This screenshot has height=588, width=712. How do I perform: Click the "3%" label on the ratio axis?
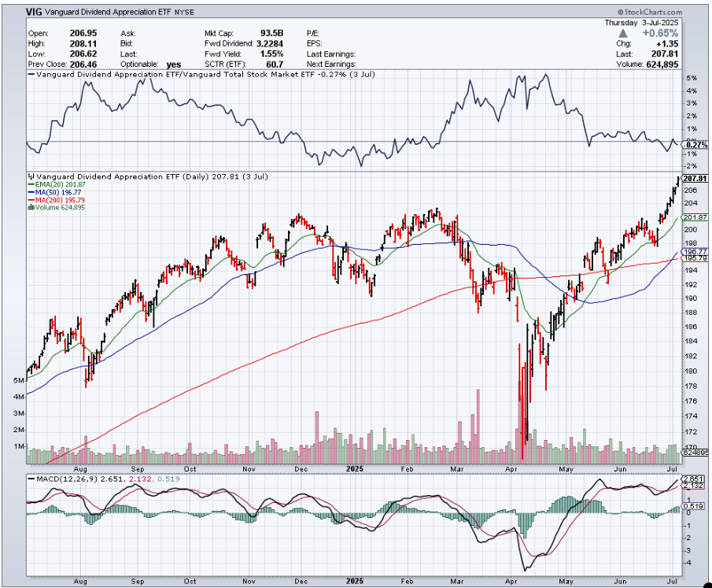[x=692, y=103]
